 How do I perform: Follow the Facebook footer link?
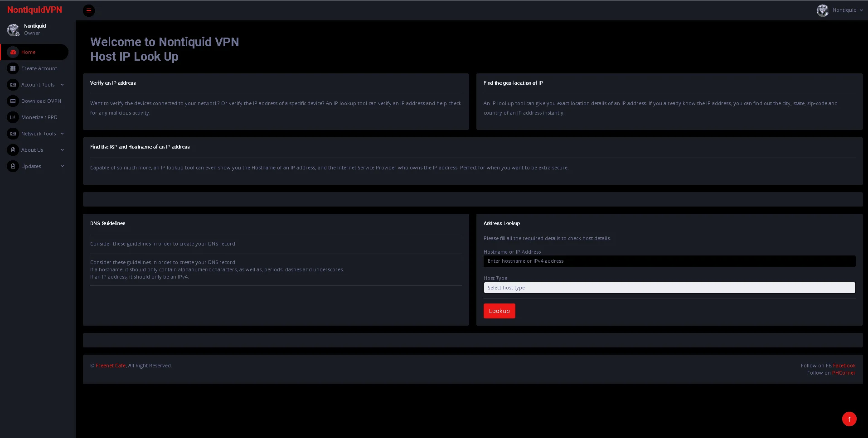coord(844,366)
